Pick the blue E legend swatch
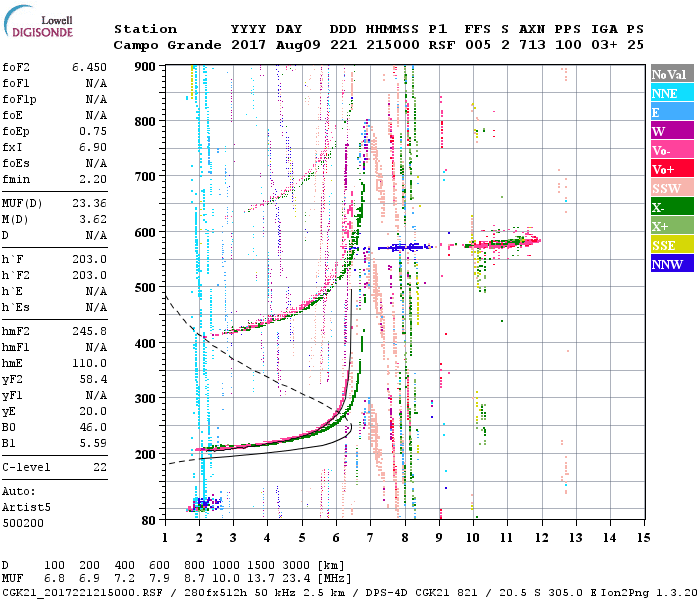Screen dimensions: 700x600 pyautogui.click(x=671, y=112)
